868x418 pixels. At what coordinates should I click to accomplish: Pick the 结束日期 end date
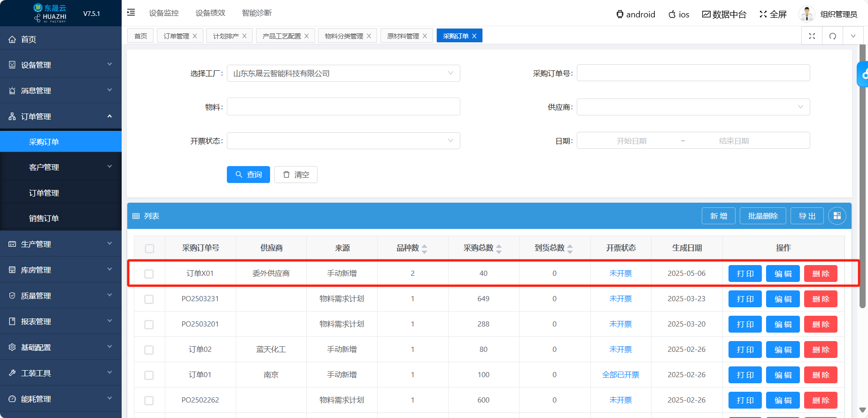click(734, 141)
